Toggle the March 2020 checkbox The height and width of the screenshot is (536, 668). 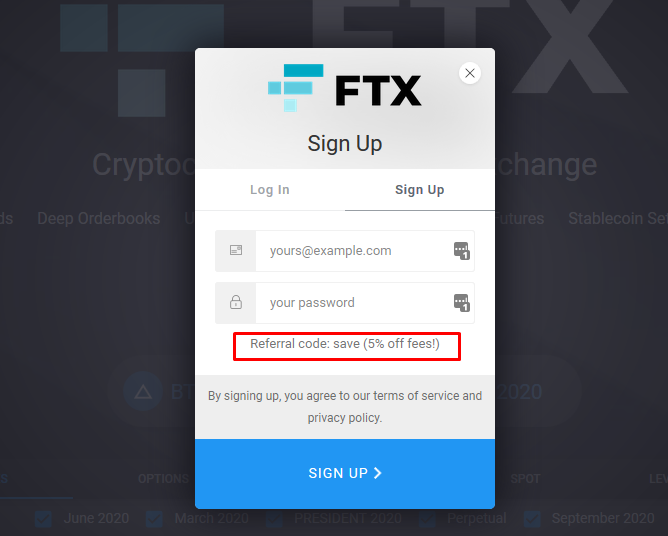click(x=154, y=519)
